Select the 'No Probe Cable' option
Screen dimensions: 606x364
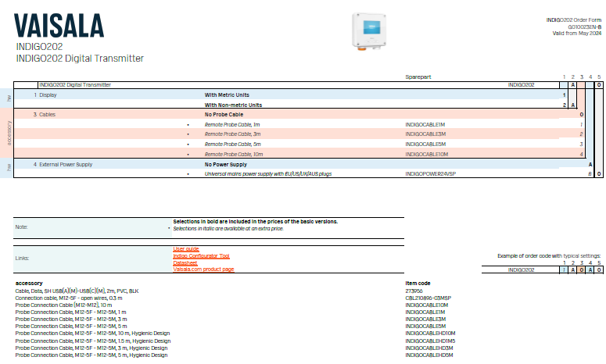click(x=224, y=115)
